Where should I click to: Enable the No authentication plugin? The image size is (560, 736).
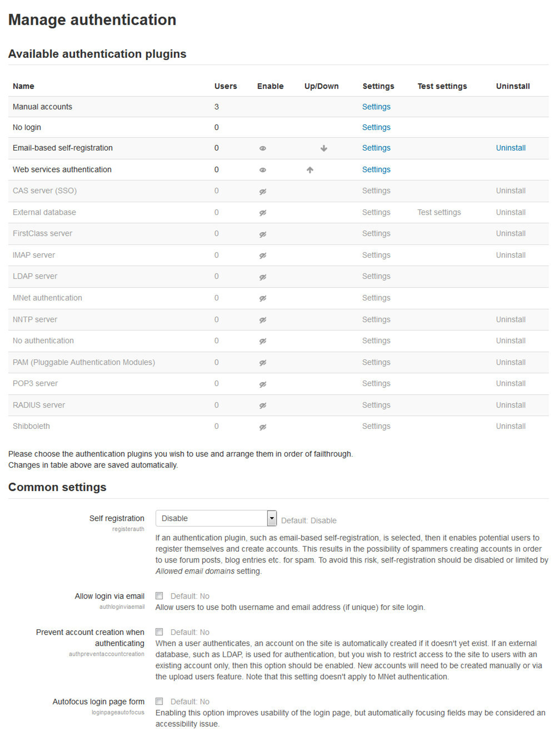[x=262, y=341]
